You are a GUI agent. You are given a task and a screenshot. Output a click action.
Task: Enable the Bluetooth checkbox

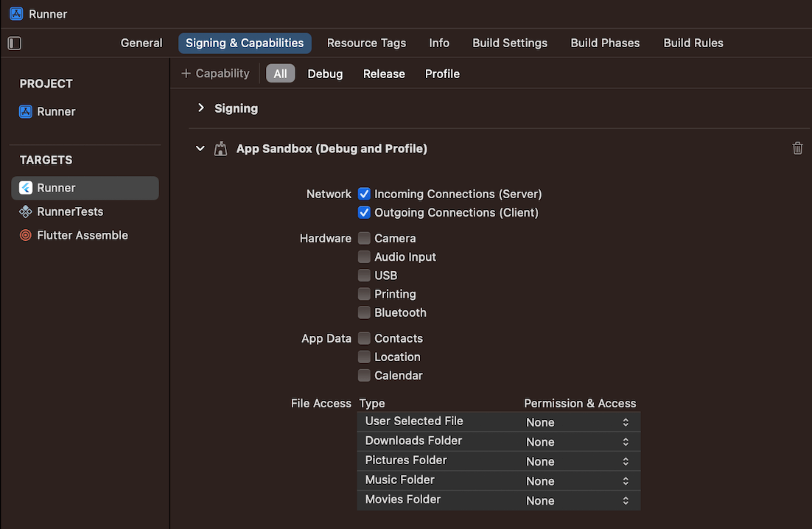[364, 312]
